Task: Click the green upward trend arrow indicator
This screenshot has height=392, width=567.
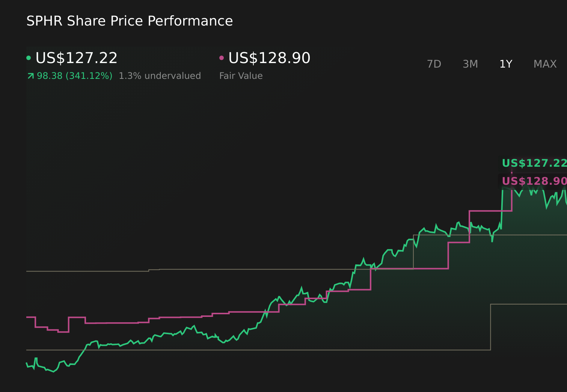Action: click(30, 75)
